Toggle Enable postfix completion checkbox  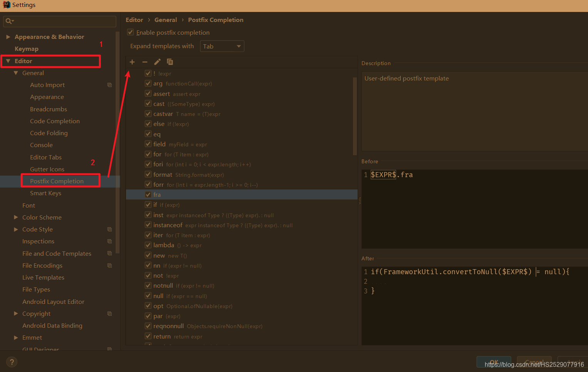[131, 32]
